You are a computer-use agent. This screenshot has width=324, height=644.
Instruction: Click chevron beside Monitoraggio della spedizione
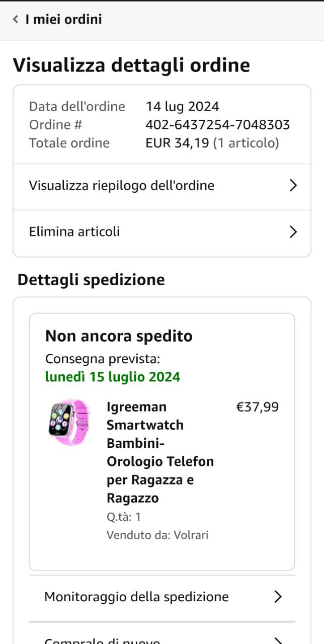278,597
